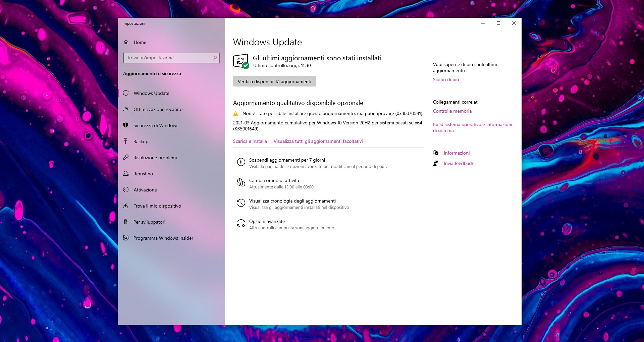Image resolution: width=644 pixels, height=342 pixels.
Task: Select Attivazione in the sidebar
Action: [x=171, y=190]
